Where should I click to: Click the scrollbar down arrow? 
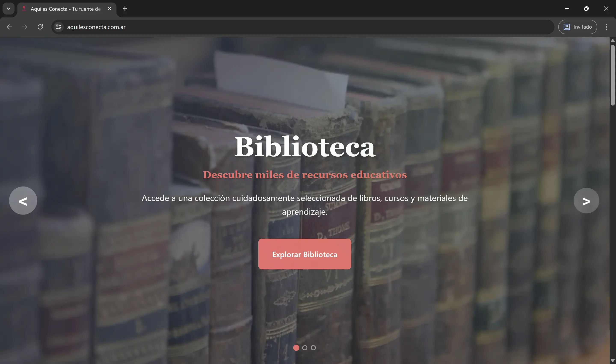pos(613,360)
